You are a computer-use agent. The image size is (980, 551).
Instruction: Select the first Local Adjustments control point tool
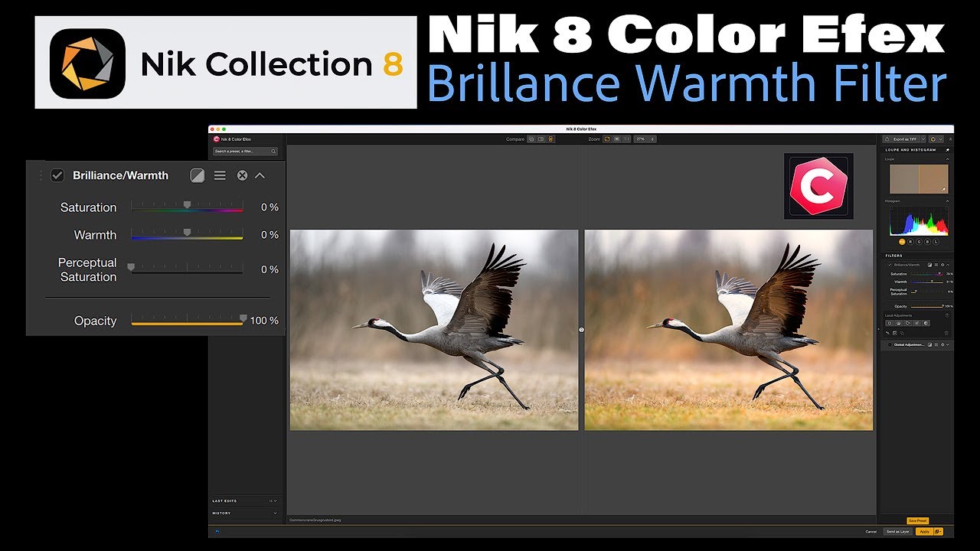890,323
